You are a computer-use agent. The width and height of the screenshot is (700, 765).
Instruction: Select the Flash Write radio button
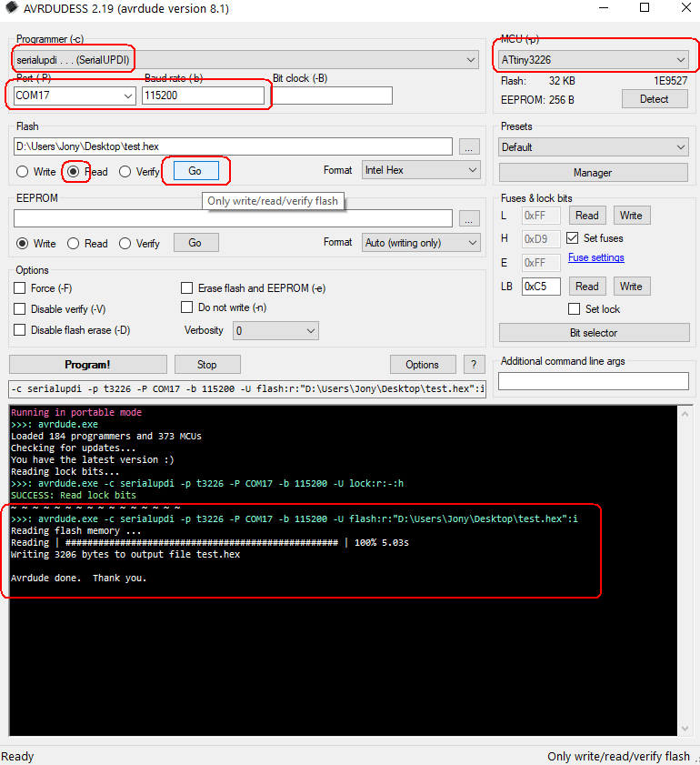pyautogui.click(x=22, y=172)
